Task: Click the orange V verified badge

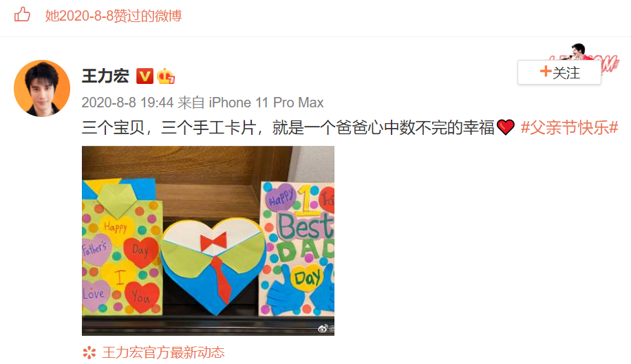Action: pos(145,76)
